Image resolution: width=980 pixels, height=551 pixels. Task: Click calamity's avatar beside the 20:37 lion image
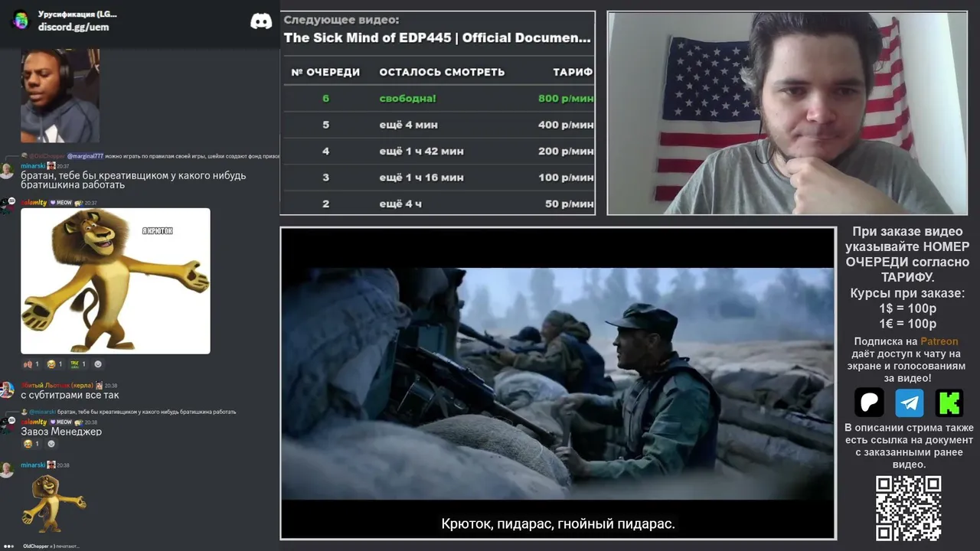[x=7, y=204]
